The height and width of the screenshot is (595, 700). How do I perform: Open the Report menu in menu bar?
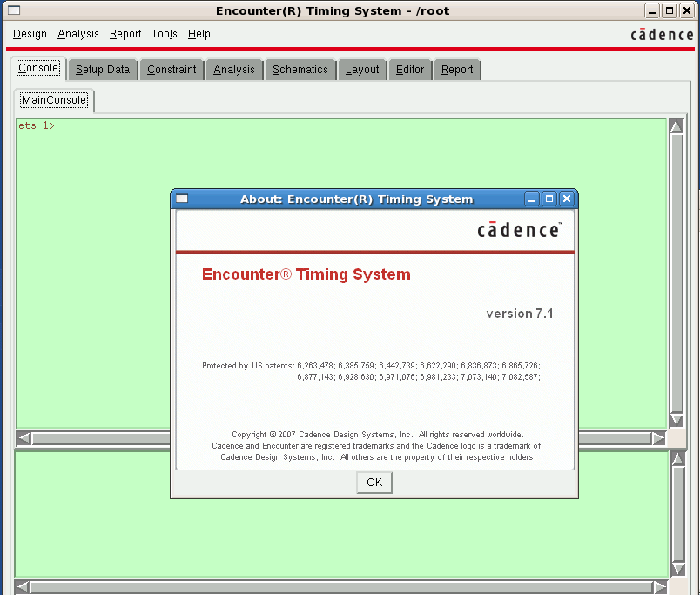tap(125, 34)
